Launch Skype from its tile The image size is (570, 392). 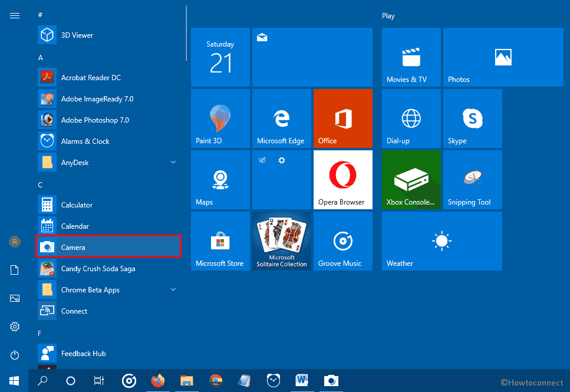coord(472,118)
